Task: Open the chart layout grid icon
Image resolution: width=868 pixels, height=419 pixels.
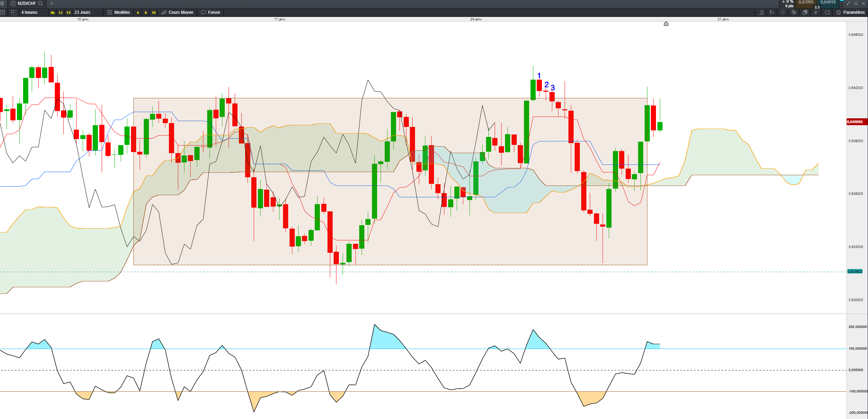Action: tap(13, 12)
